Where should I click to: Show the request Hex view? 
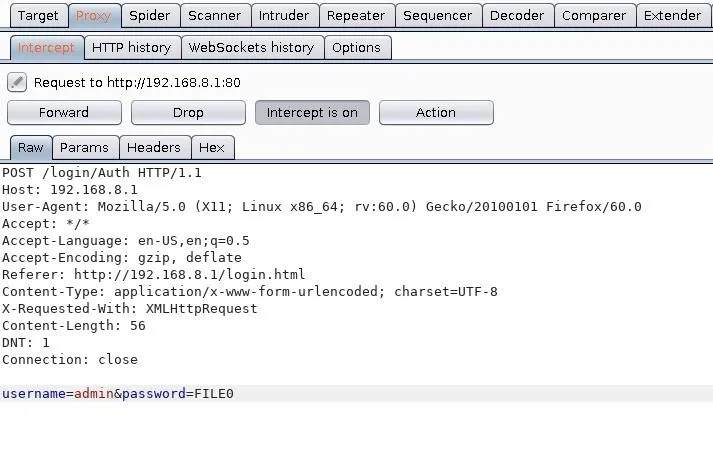[x=212, y=148]
